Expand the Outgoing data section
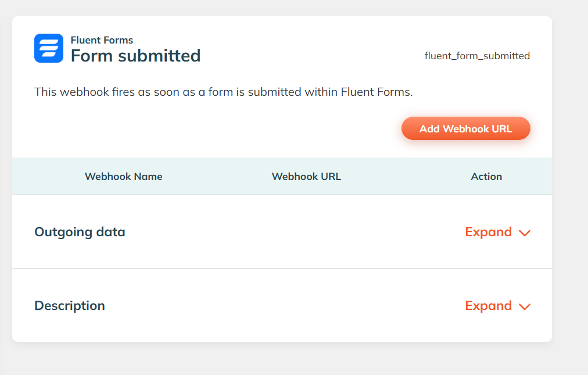The height and width of the screenshot is (375, 588). (x=497, y=232)
